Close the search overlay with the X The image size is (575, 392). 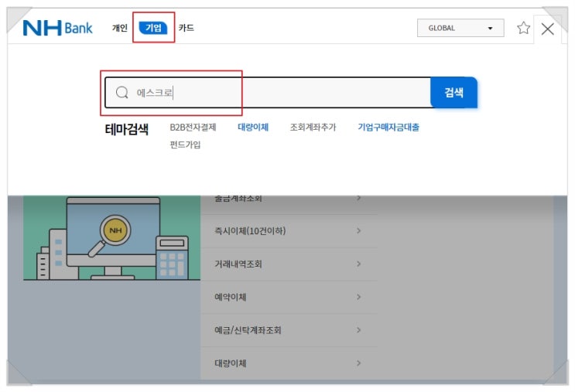pyautogui.click(x=547, y=29)
